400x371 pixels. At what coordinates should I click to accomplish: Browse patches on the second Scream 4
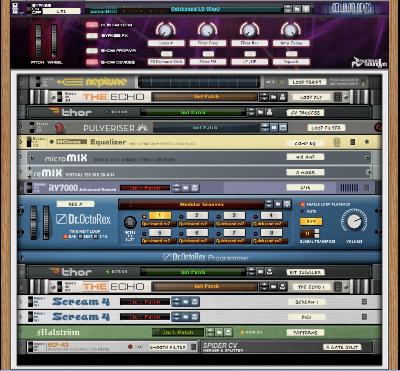pyautogui.click(x=186, y=317)
